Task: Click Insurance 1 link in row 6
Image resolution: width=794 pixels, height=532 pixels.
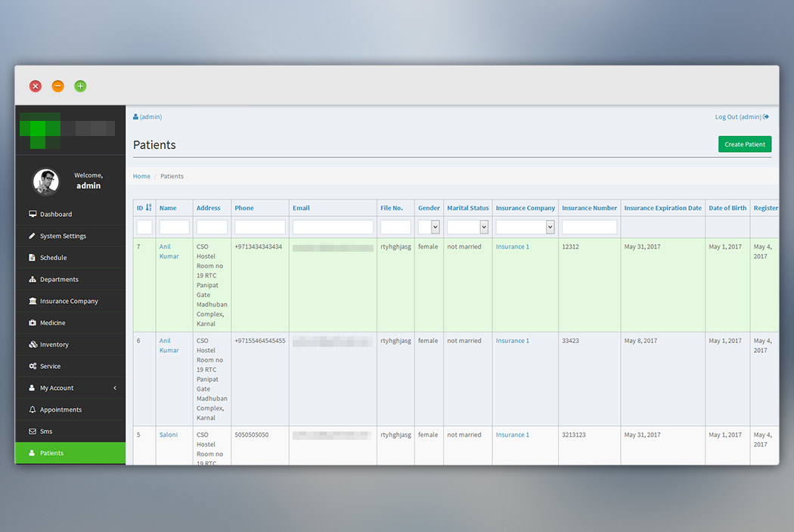Action: click(x=512, y=341)
